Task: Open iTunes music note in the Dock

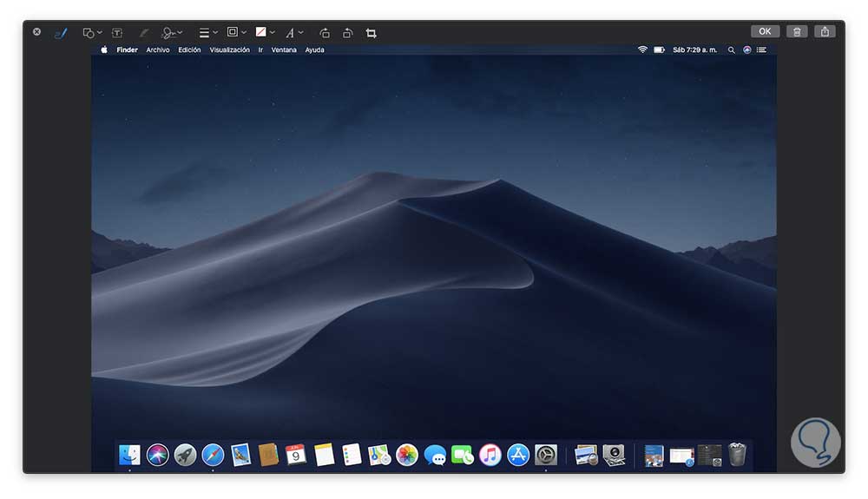Action: tap(490, 456)
